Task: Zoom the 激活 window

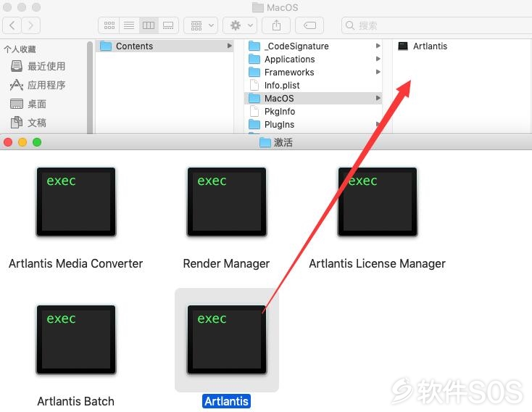Action: [x=37, y=142]
